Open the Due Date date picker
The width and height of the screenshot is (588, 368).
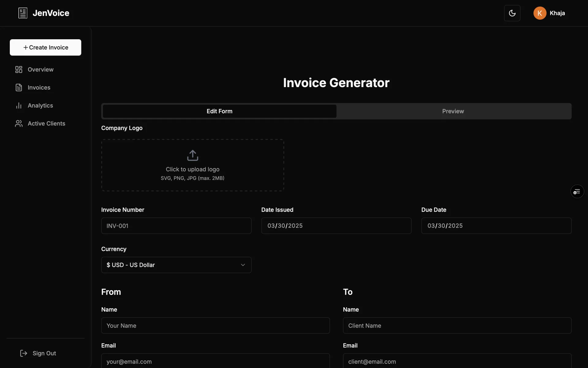tap(496, 226)
